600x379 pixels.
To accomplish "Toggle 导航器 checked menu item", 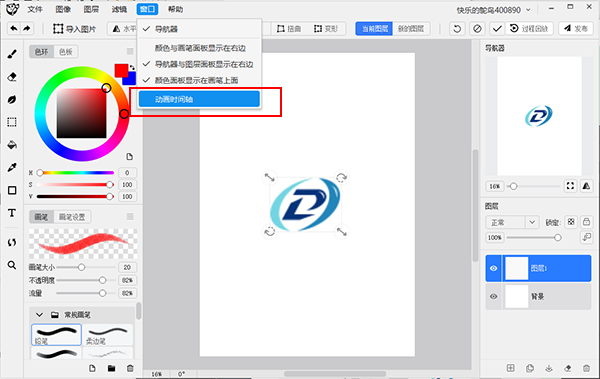I will click(x=199, y=29).
